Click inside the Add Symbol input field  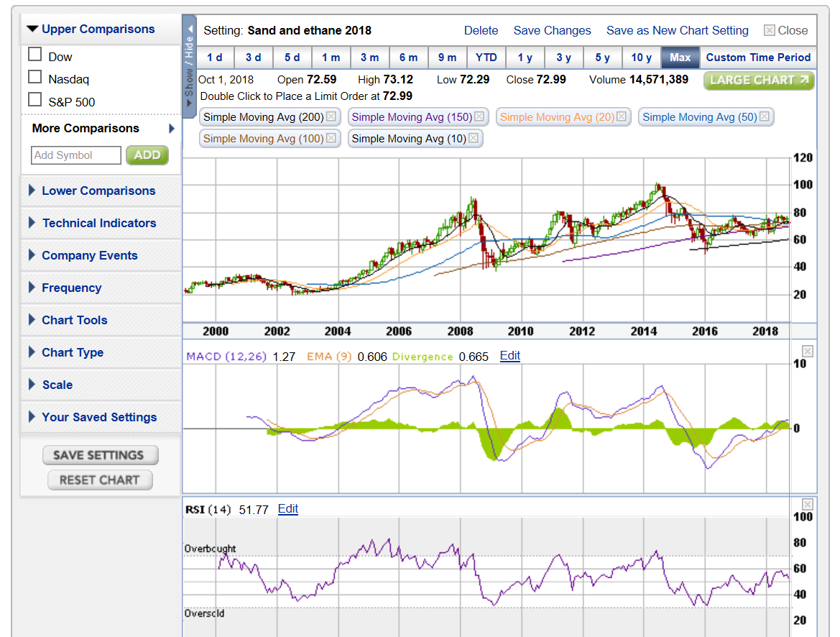pyautogui.click(x=75, y=155)
